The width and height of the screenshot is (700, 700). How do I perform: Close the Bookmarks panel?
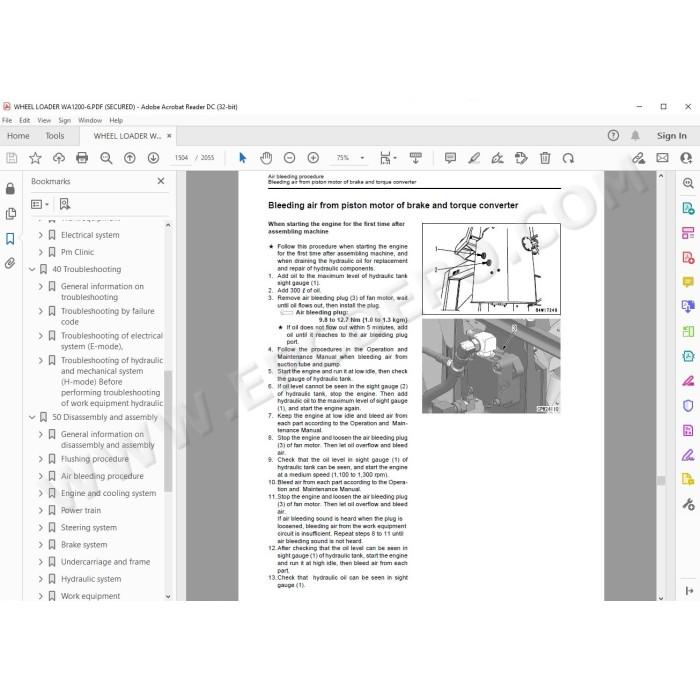[x=161, y=181]
